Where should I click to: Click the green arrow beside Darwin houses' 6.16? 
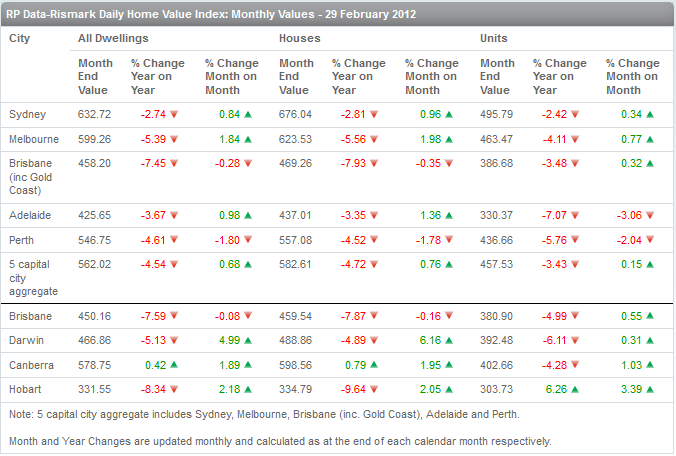tap(449, 341)
